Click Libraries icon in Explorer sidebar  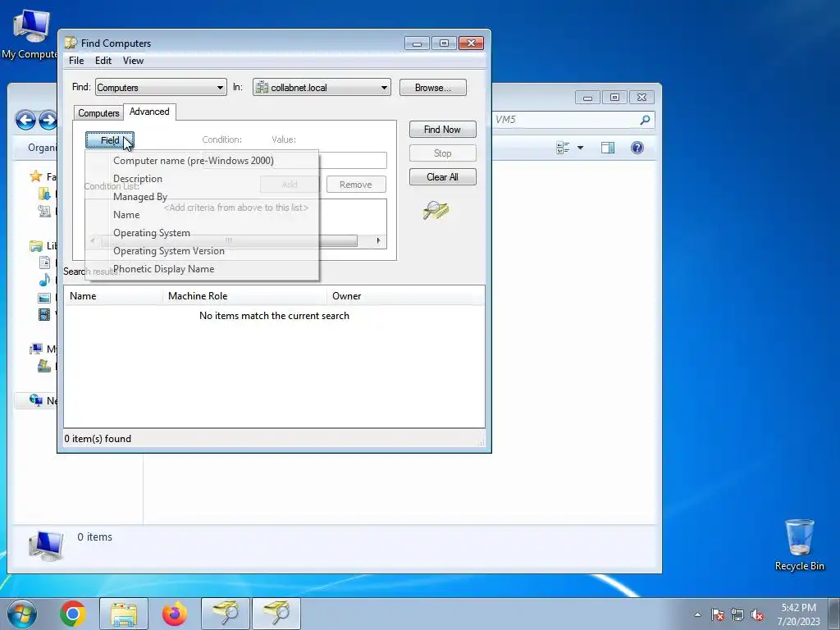click(x=36, y=246)
